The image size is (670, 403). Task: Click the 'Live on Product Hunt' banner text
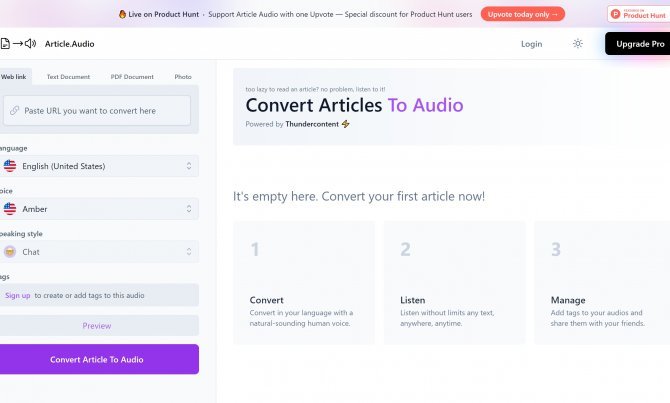click(x=164, y=14)
